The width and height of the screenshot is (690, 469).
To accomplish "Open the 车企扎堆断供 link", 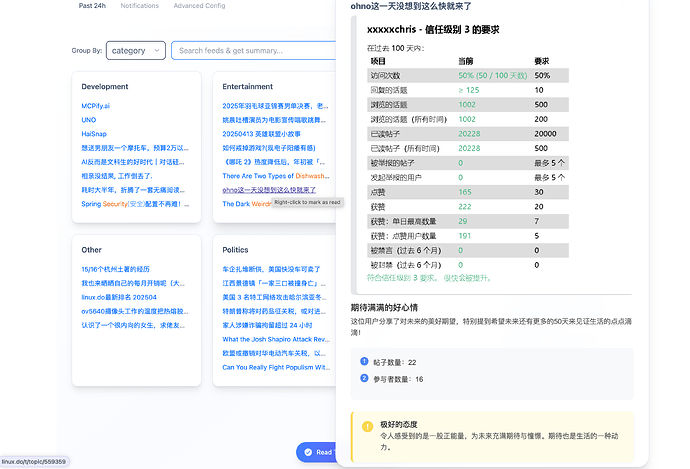I will click(271, 269).
